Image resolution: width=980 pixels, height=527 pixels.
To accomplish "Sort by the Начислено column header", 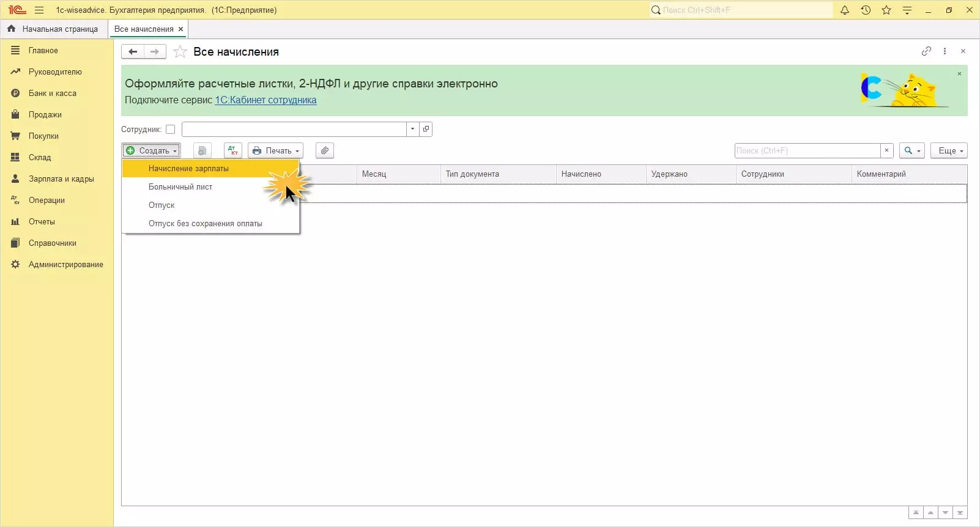I will [x=601, y=174].
